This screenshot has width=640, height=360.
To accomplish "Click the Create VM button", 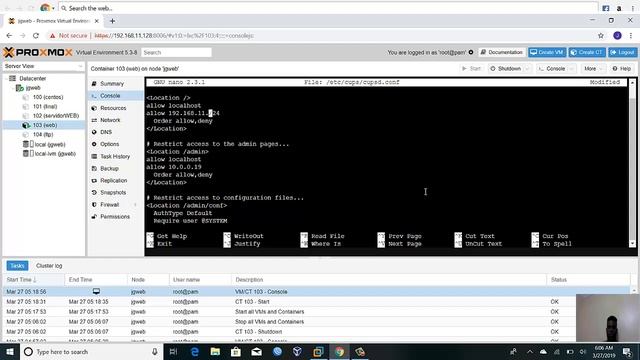I will coord(547,52).
